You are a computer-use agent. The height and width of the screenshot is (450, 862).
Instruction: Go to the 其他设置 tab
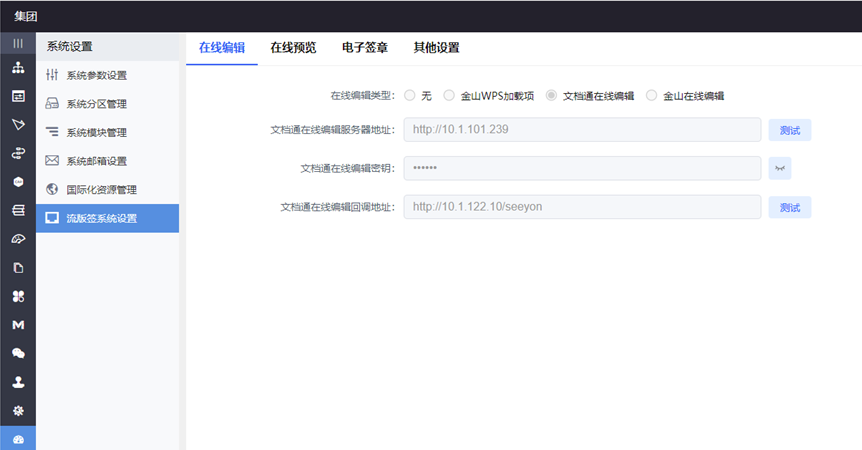tap(436, 47)
